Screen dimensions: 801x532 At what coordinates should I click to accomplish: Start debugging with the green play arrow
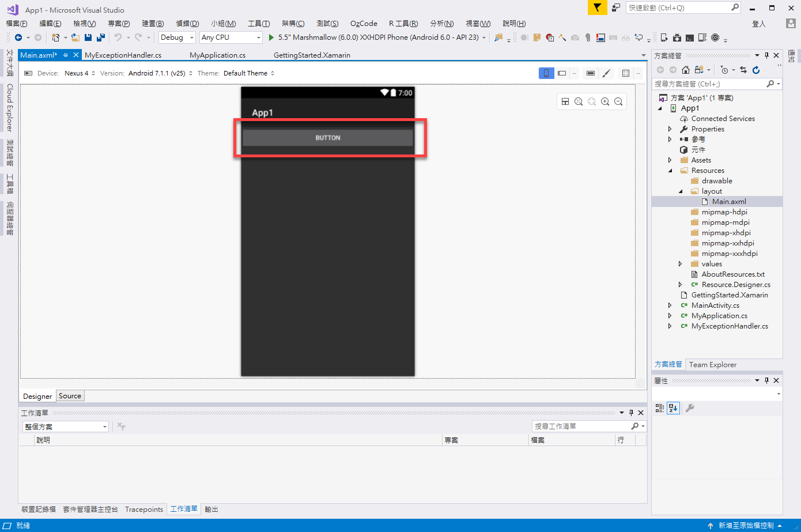pyautogui.click(x=271, y=37)
